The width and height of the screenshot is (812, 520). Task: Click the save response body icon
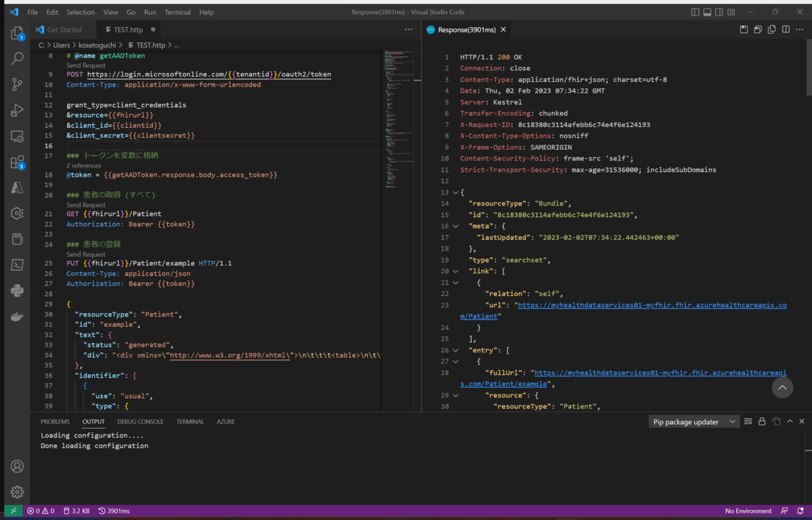758,30
